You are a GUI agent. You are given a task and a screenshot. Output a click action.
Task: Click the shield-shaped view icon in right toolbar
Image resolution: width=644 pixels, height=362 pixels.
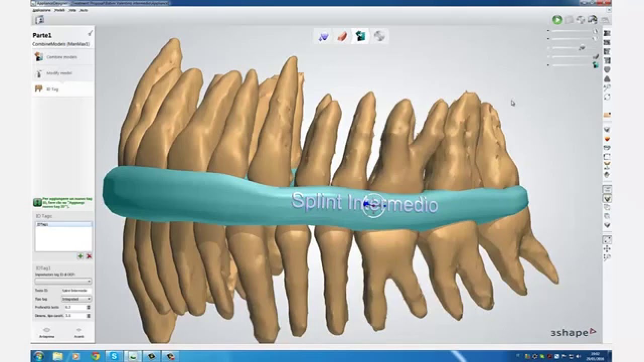click(x=607, y=69)
